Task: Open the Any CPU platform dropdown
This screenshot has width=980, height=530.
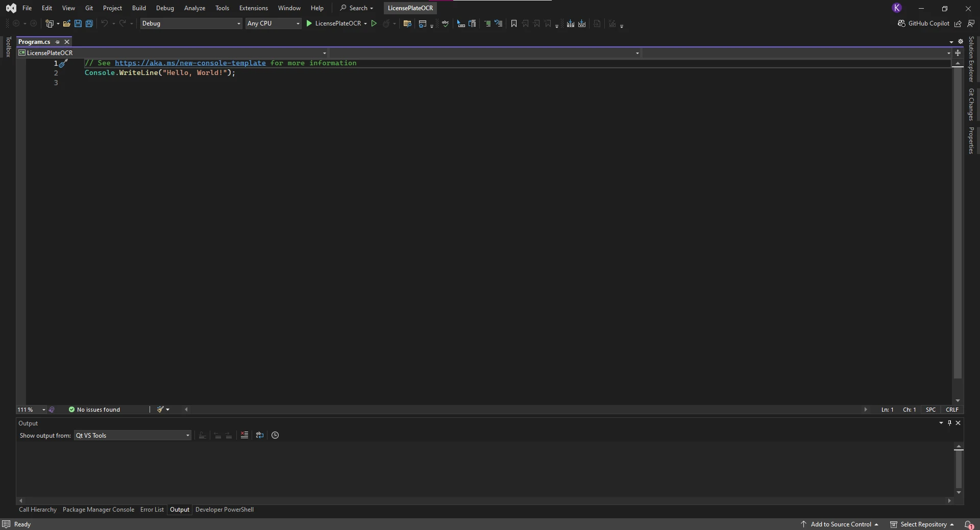Action: 273,23
